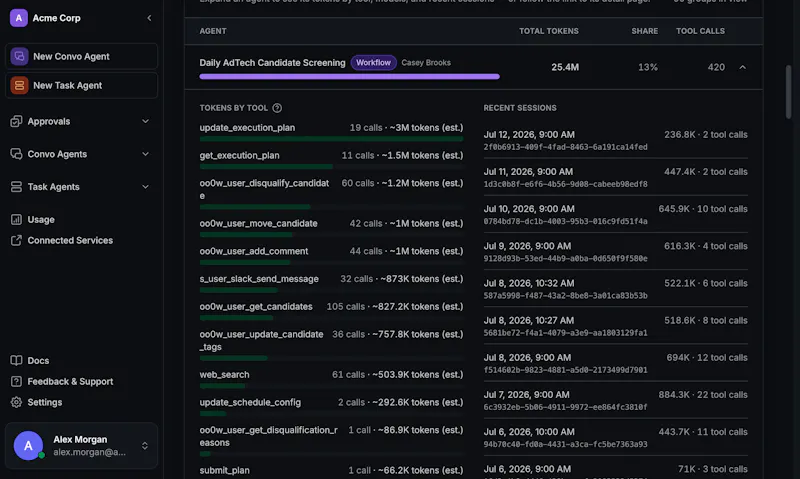Click the get_execution_plan tool name

pyautogui.click(x=239, y=155)
